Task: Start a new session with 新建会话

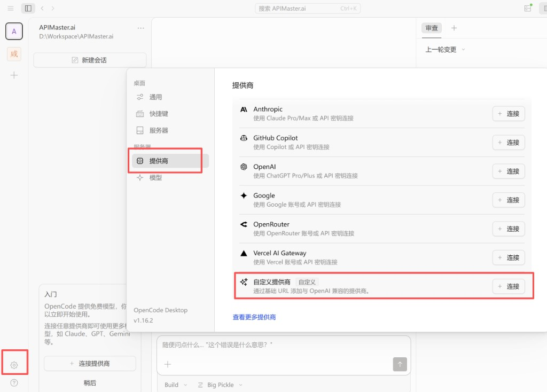Action: [x=90, y=60]
